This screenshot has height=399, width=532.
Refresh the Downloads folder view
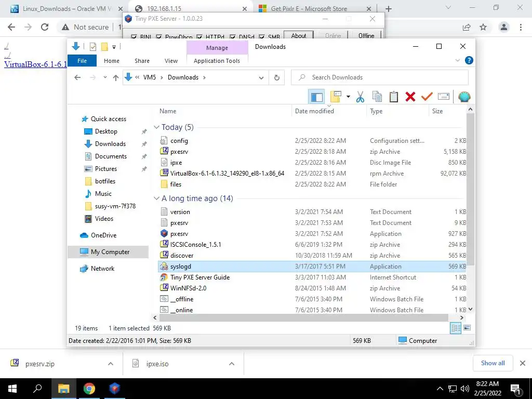click(277, 78)
